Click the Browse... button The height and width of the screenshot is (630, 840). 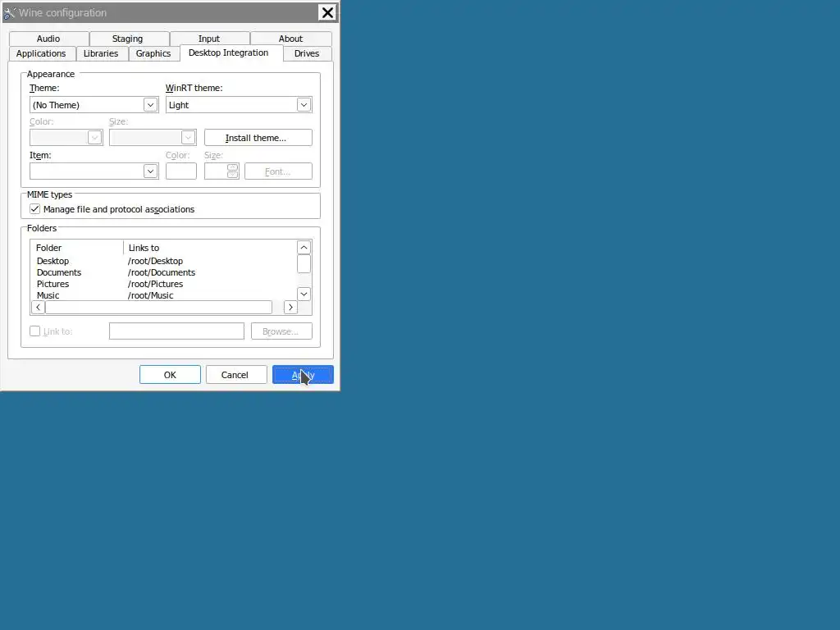pyautogui.click(x=282, y=331)
